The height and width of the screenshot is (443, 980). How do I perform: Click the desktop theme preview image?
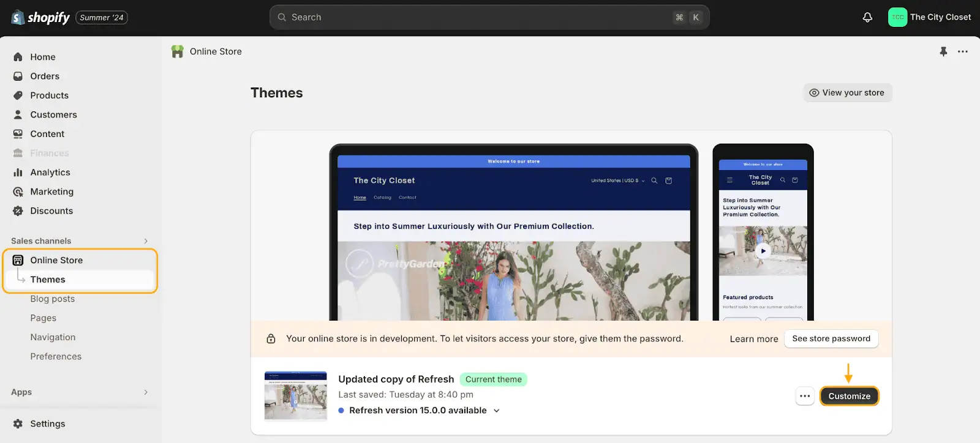[x=514, y=233]
